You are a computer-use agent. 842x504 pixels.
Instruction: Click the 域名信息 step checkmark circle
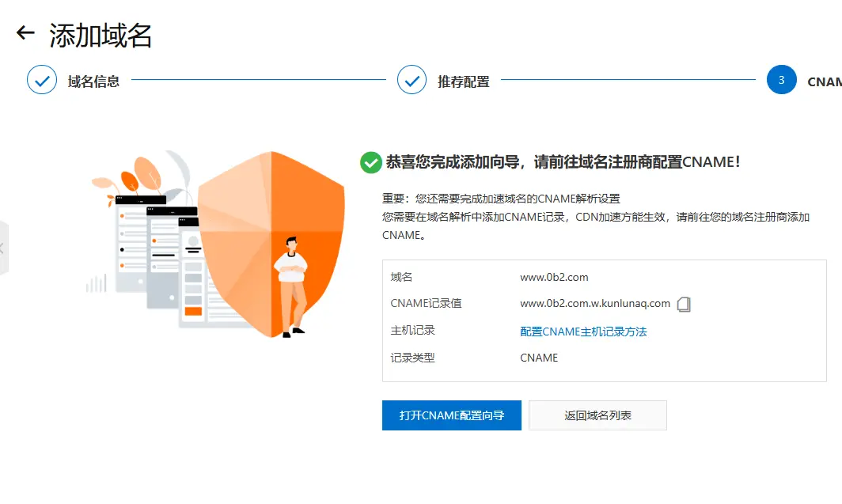pos(42,80)
